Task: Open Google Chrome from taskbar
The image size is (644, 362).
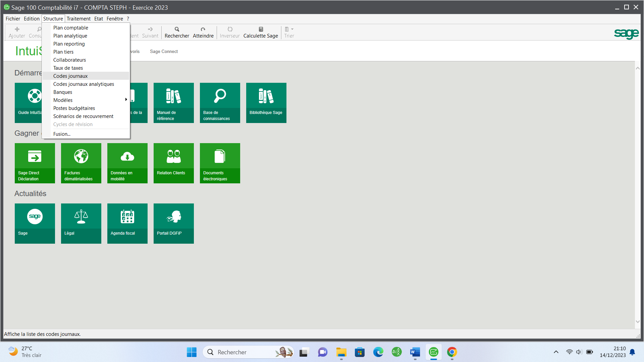Action: pyautogui.click(x=452, y=352)
